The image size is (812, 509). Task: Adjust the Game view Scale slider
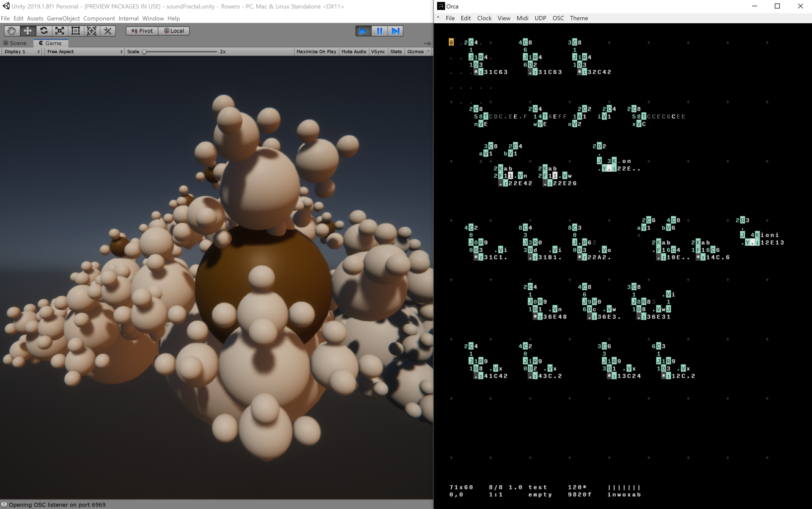click(180, 52)
